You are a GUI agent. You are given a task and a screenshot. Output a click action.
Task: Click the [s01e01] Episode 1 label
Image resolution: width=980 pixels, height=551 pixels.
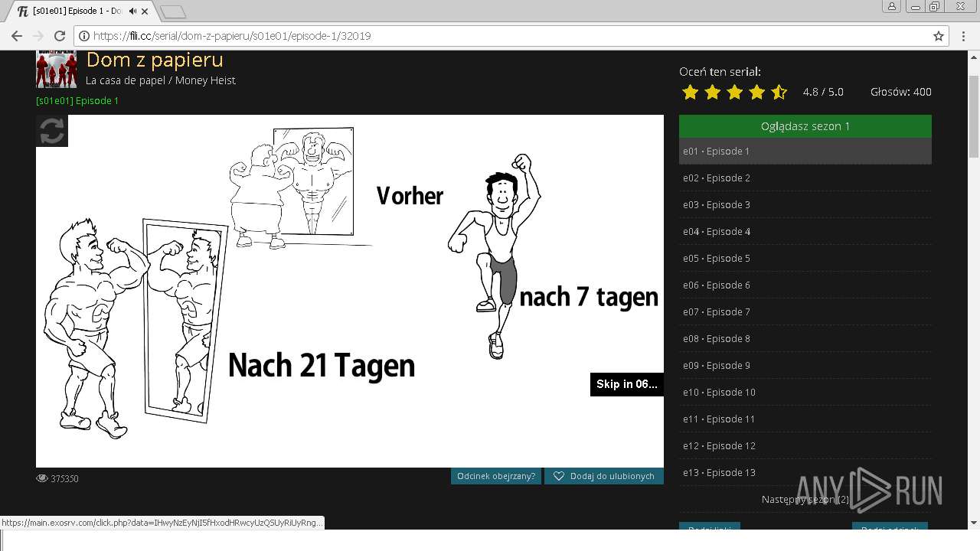tap(77, 100)
